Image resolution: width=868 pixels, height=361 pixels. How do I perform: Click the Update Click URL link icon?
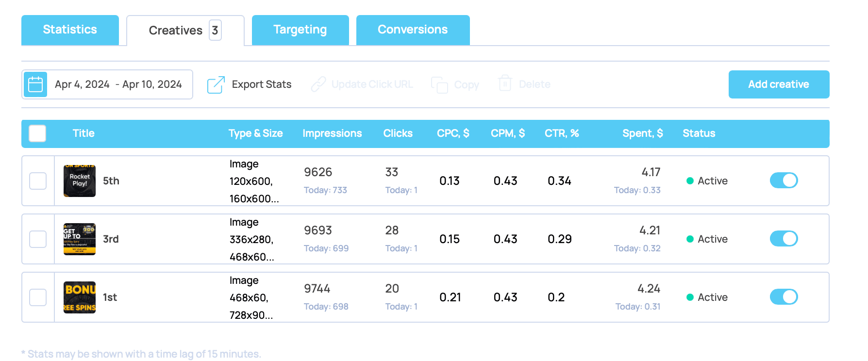(x=318, y=84)
